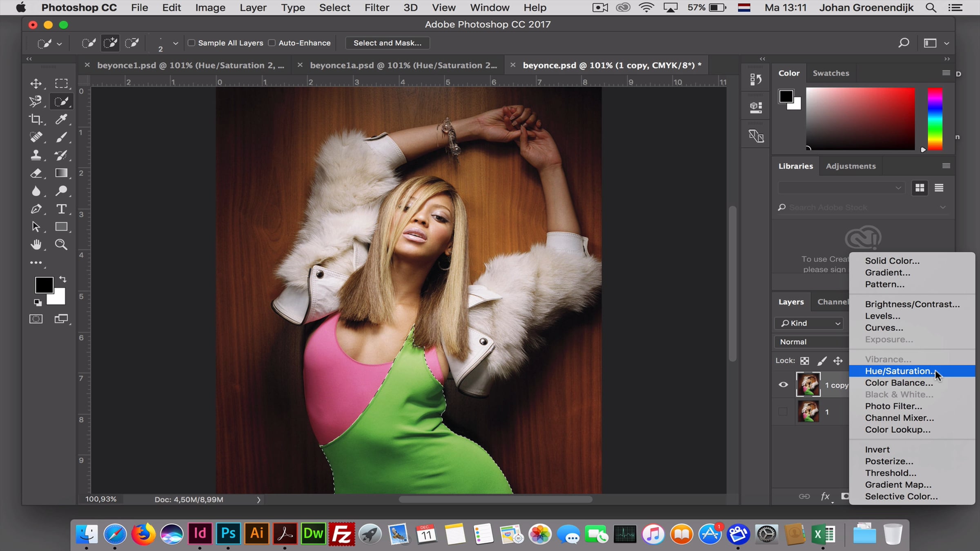Toggle Quick Mask mode
The height and width of the screenshot is (551, 980).
pos(36,319)
